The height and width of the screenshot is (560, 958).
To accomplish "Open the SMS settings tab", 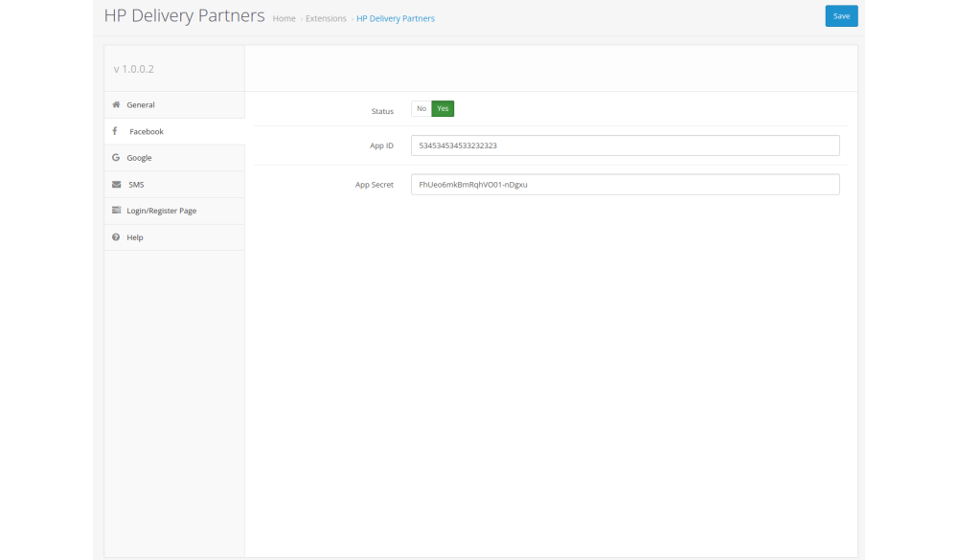I will (136, 185).
